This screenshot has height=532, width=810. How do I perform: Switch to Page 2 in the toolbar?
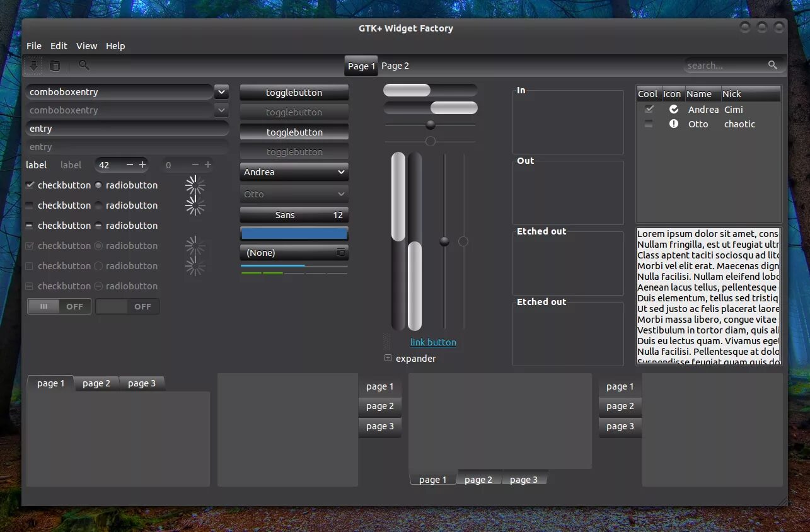click(x=395, y=66)
